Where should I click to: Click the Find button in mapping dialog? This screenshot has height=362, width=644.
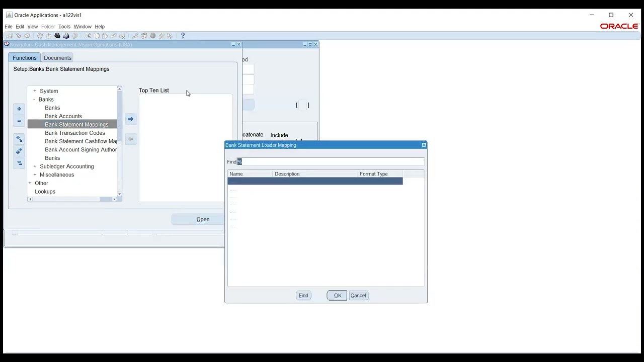(x=303, y=296)
